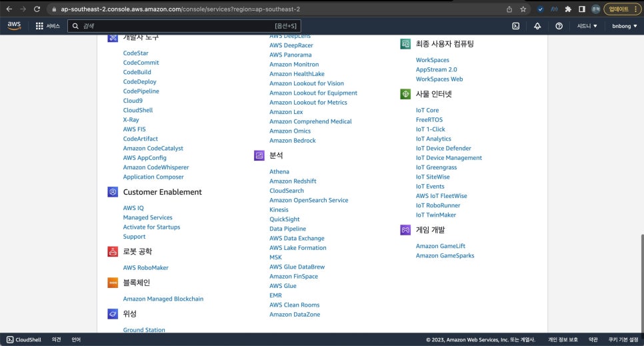Open the Cloud9 service link
The height and width of the screenshot is (346, 644).
[133, 101]
